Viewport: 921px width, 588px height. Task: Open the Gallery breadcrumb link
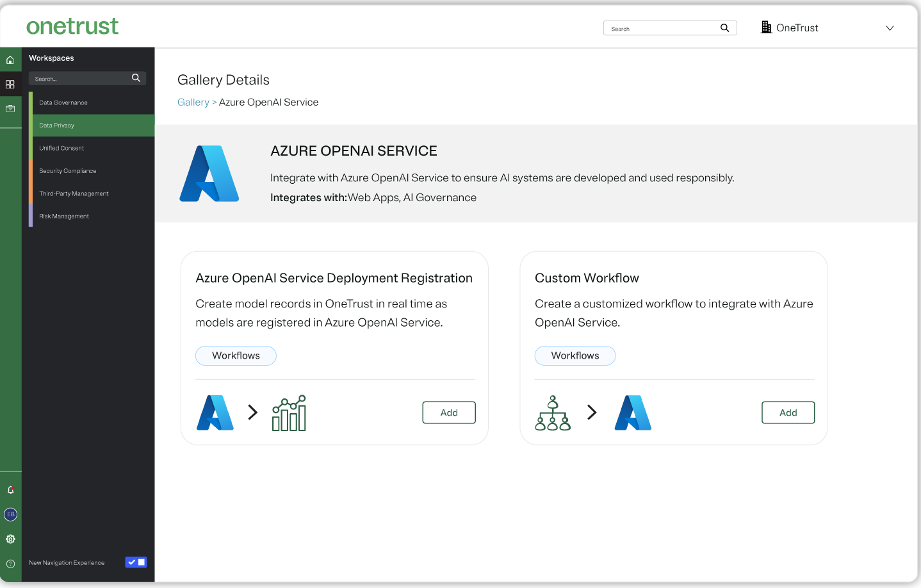(x=193, y=102)
